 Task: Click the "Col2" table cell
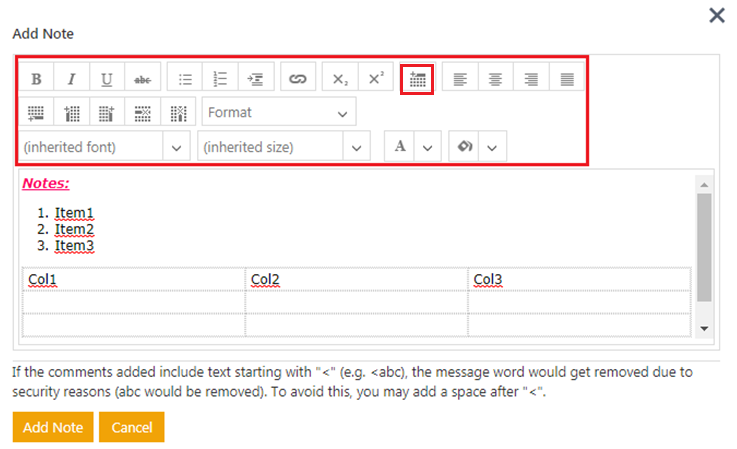pyautogui.click(x=356, y=279)
